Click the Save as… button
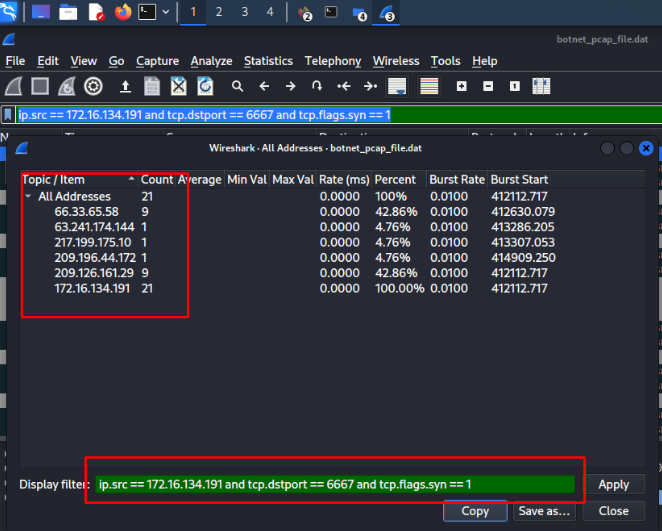The image size is (662, 531). click(x=544, y=511)
